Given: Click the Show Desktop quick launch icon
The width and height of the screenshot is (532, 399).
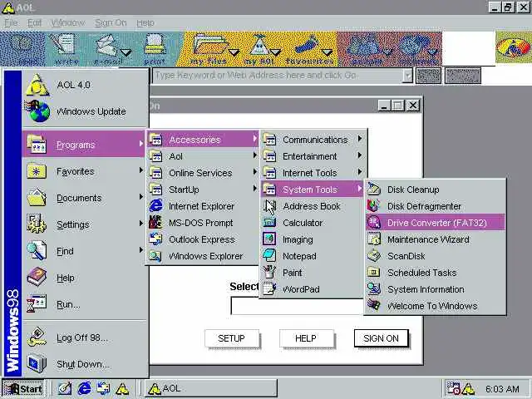Looking at the screenshot, I should pos(65,388).
